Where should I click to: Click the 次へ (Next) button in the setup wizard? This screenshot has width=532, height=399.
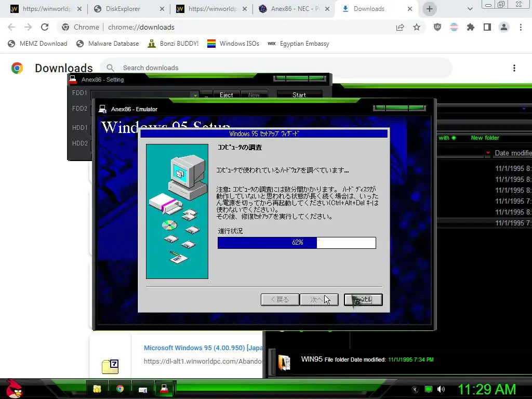(319, 300)
